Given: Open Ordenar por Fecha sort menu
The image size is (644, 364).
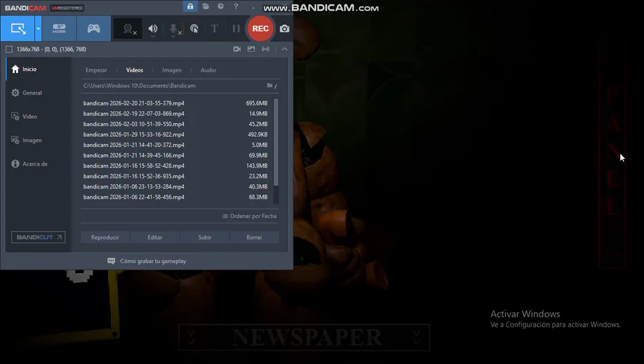Looking at the screenshot, I should (249, 216).
